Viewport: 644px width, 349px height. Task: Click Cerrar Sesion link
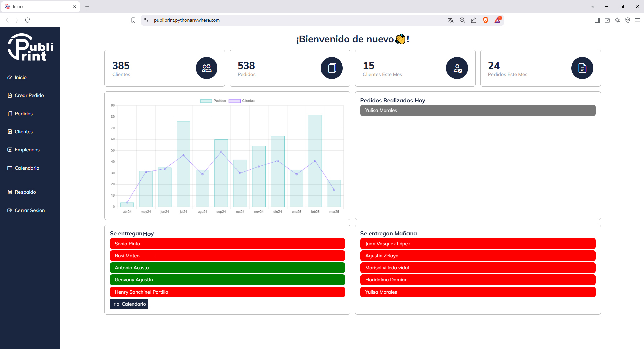[x=30, y=210]
